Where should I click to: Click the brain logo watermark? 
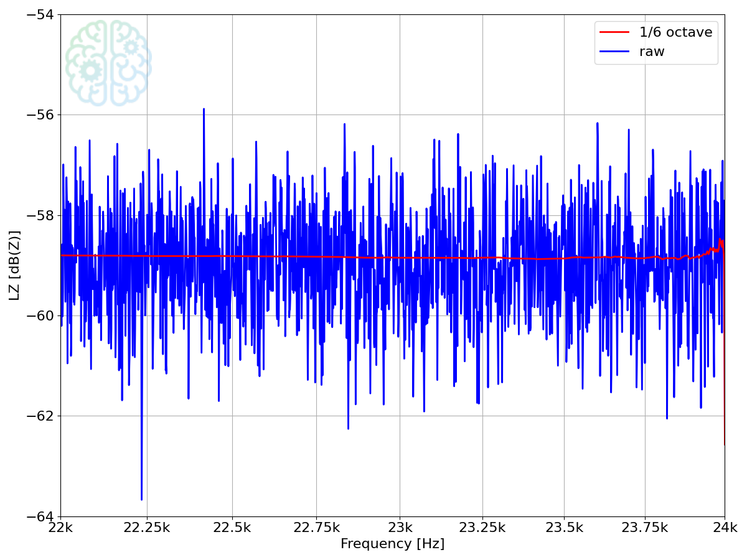coord(108,62)
